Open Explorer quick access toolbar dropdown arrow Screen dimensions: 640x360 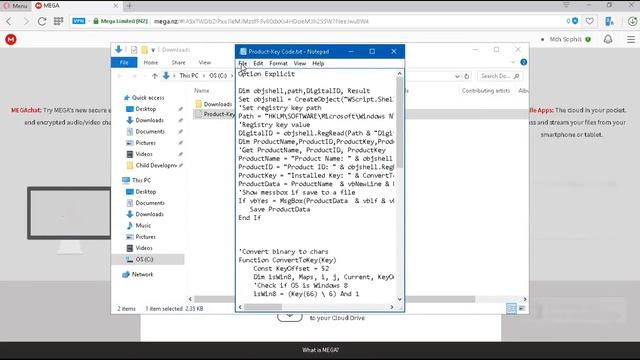[153, 50]
